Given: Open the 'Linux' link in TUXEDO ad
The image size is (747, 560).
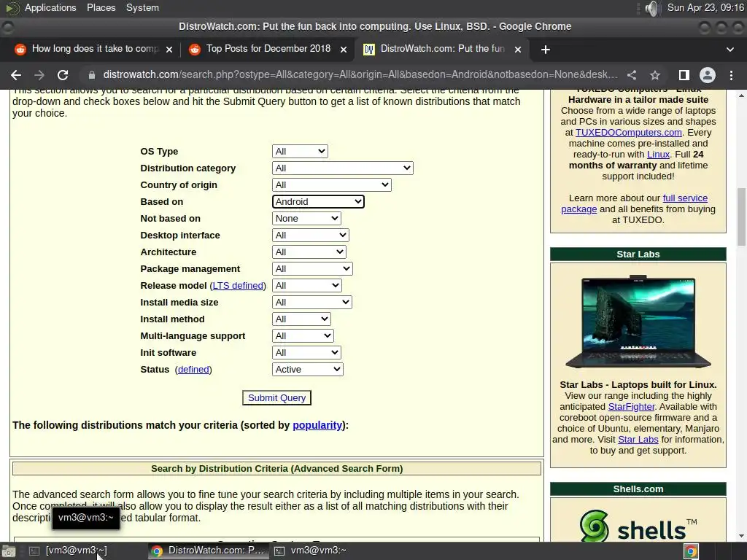Looking at the screenshot, I should pos(658,155).
